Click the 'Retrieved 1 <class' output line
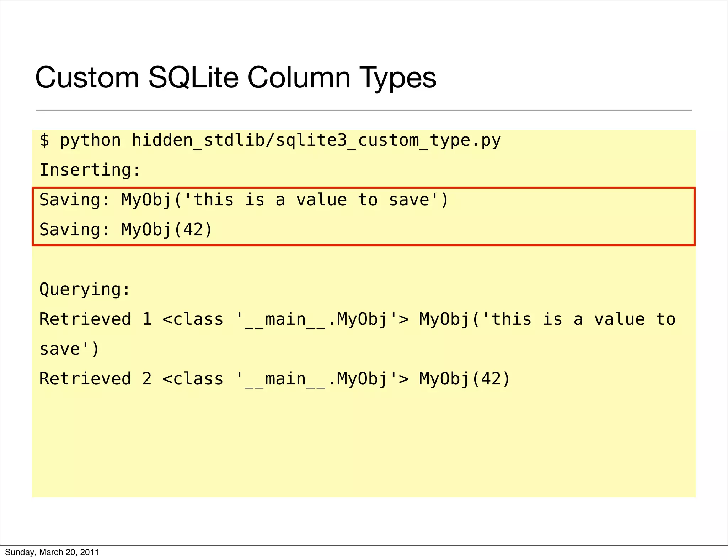Viewport: 728px width, 560px height. [x=357, y=319]
